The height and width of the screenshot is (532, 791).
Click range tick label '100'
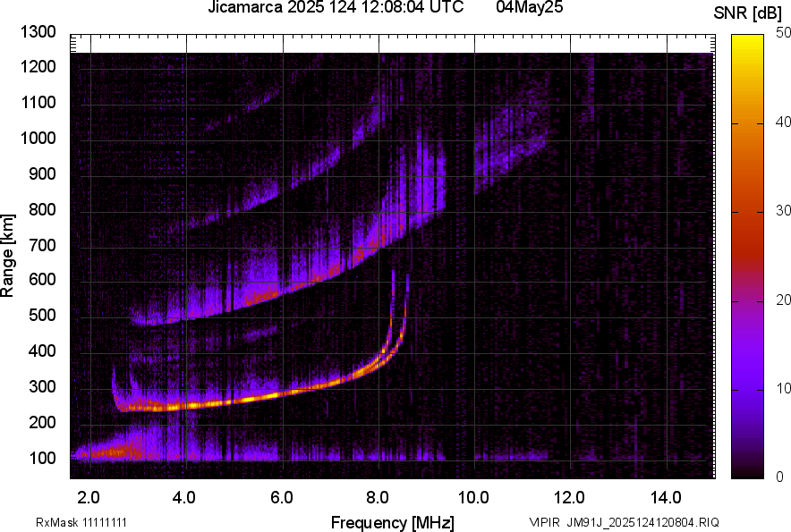click(42, 458)
